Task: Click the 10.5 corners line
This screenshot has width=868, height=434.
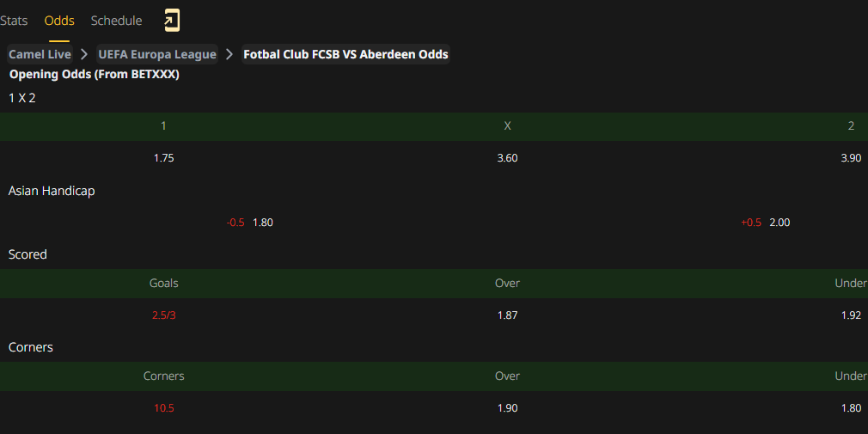Action: [164, 408]
